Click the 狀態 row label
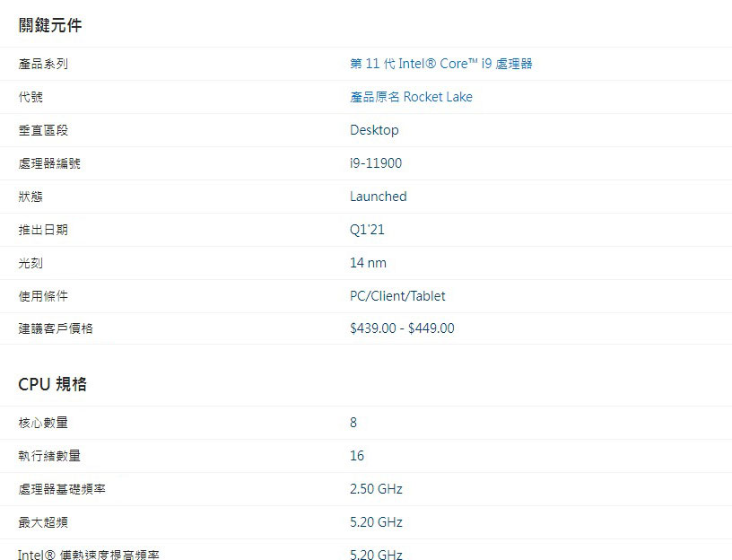 tap(30, 197)
